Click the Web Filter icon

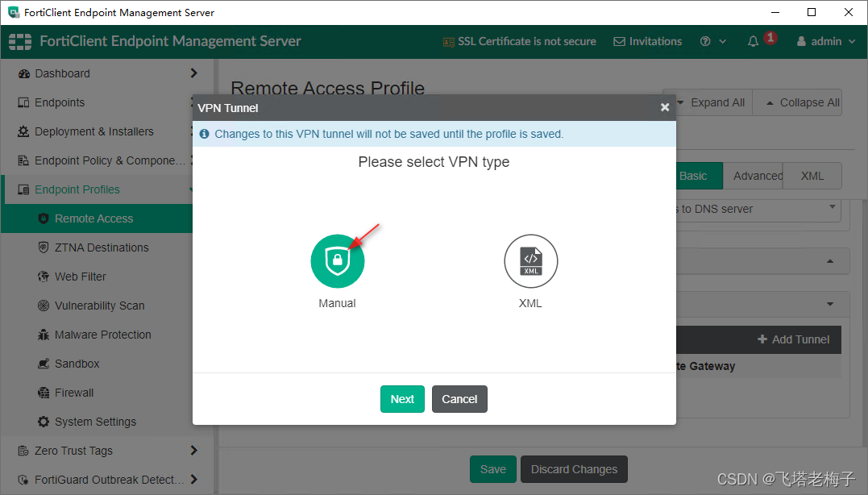coord(44,277)
